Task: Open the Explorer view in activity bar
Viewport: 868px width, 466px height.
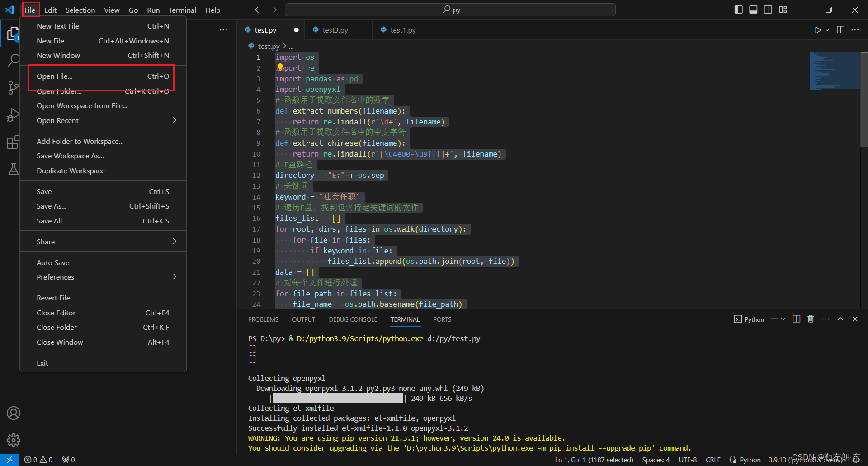Action: [13, 34]
